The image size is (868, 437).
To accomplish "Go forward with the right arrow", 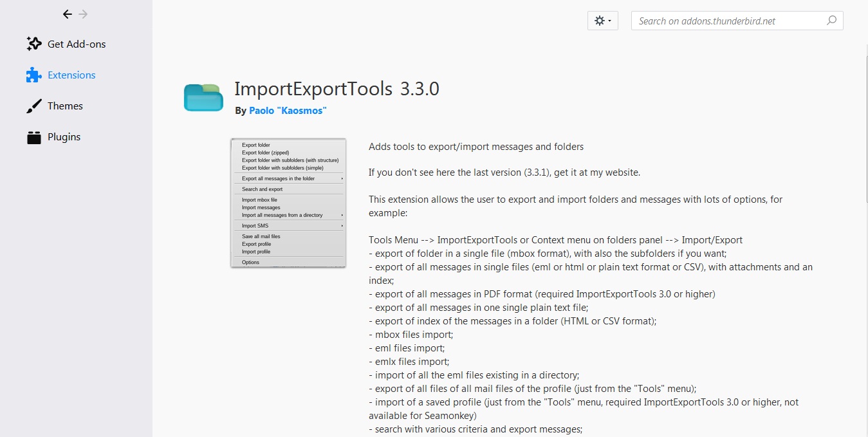I will coord(84,14).
